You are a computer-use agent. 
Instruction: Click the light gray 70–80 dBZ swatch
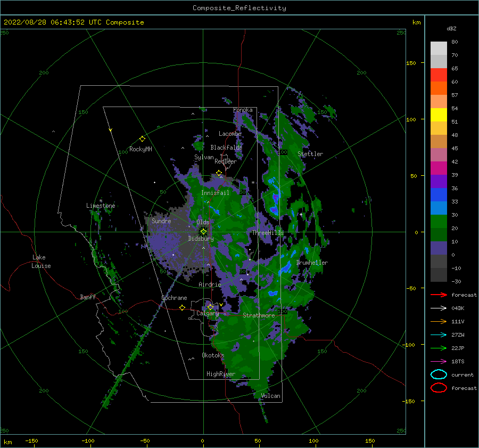pos(439,48)
